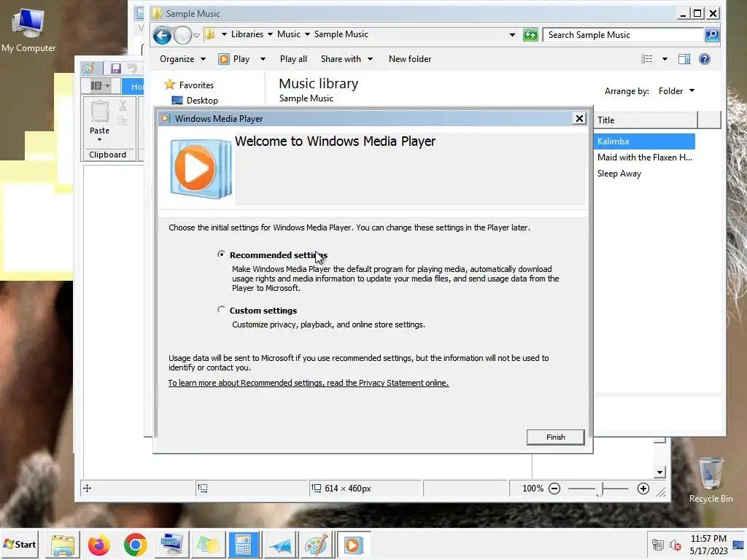Viewport: 747px width, 560px height.
Task: Open the Privacy Statement online link
Action: [x=309, y=383]
